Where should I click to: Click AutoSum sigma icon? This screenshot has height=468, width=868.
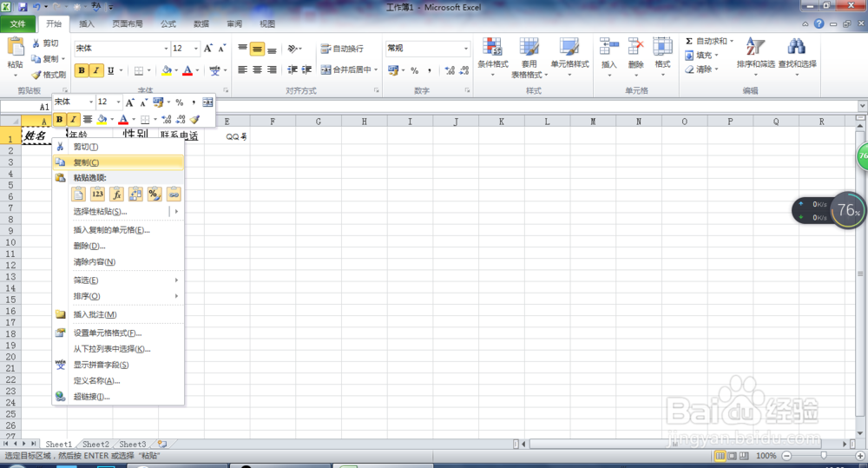(689, 42)
